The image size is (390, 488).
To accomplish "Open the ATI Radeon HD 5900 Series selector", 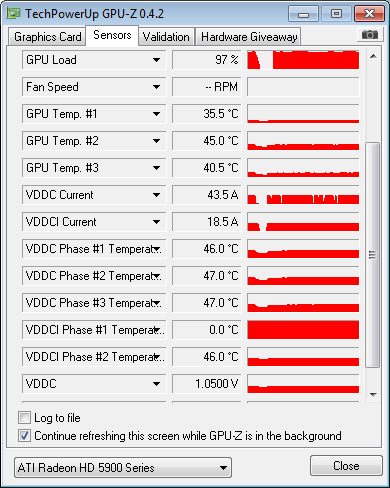I will (123, 468).
